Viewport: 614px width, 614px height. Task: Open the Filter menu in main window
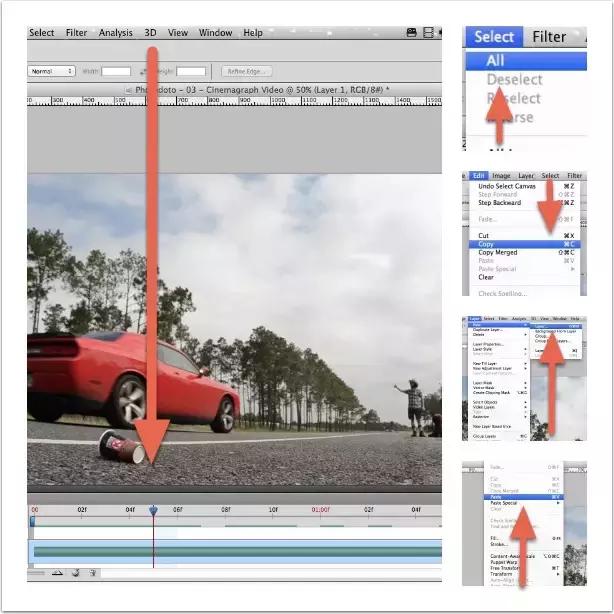tap(77, 33)
